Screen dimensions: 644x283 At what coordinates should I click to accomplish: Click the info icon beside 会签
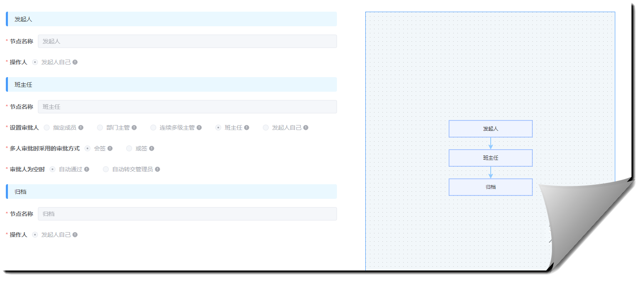coord(111,148)
